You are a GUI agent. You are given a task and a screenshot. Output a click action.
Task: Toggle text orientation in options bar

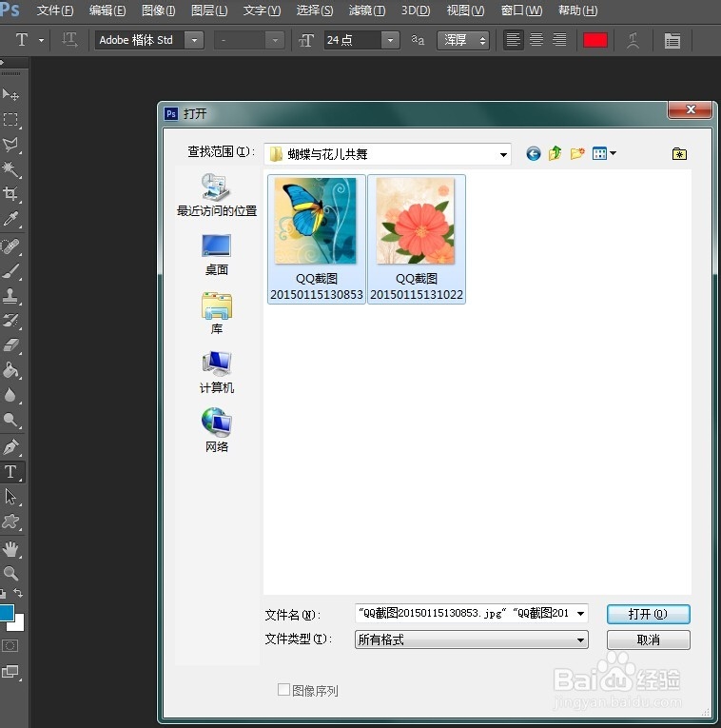tap(69, 40)
